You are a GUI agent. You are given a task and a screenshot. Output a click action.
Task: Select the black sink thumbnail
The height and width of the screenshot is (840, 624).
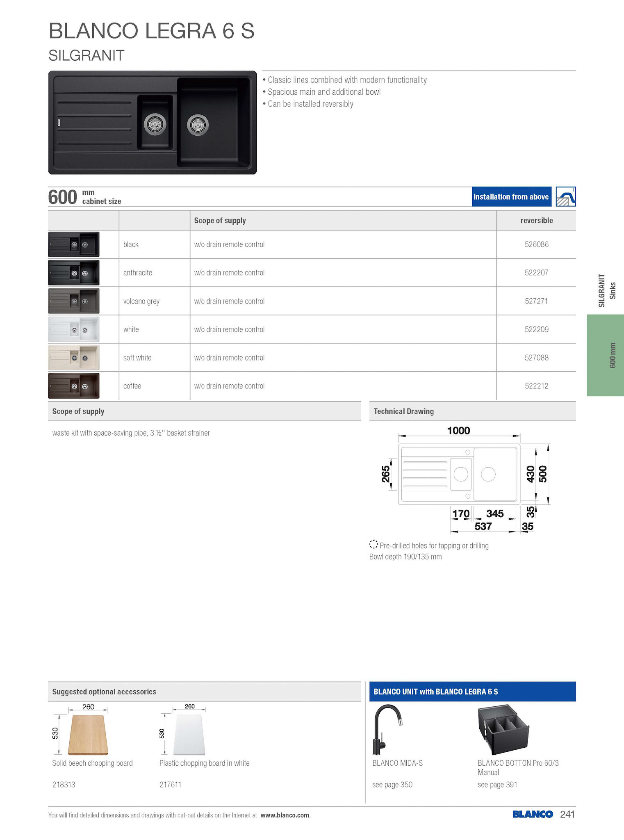click(x=74, y=244)
